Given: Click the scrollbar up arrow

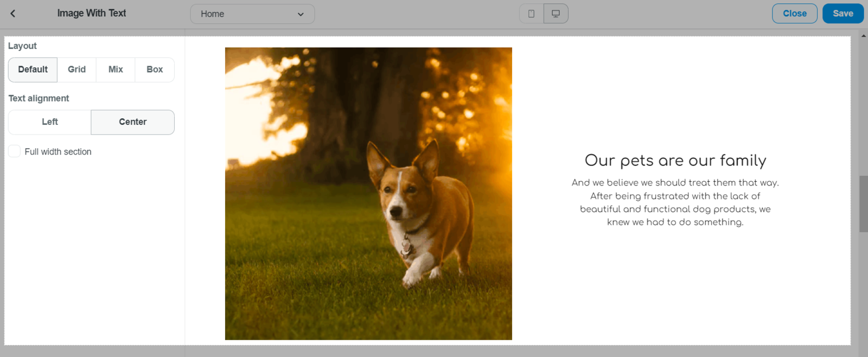Looking at the screenshot, I should pos(864,36).
